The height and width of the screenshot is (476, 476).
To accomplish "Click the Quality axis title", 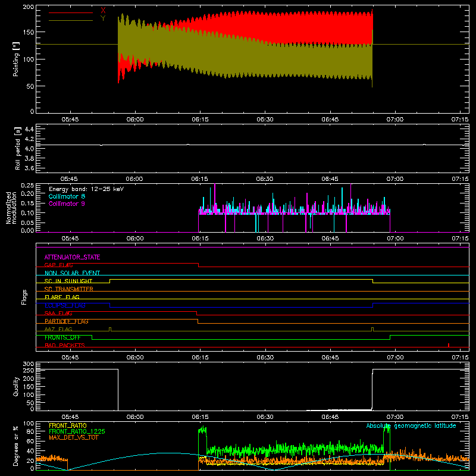I will [16, 386].
